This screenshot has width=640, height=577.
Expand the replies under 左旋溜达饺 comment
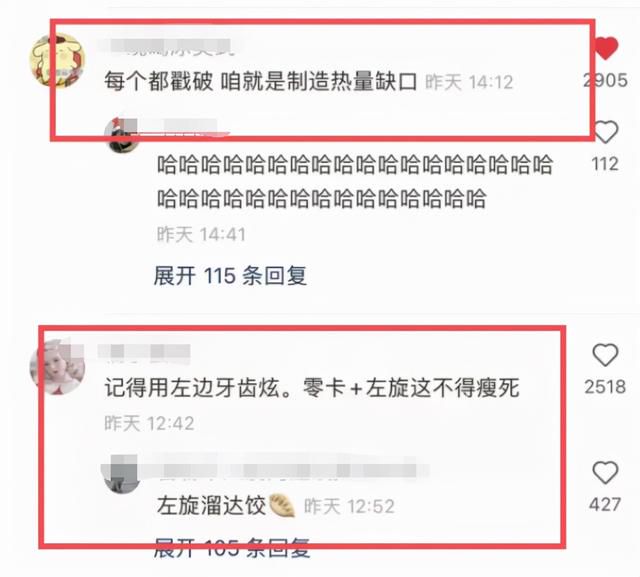click(232, 548)
